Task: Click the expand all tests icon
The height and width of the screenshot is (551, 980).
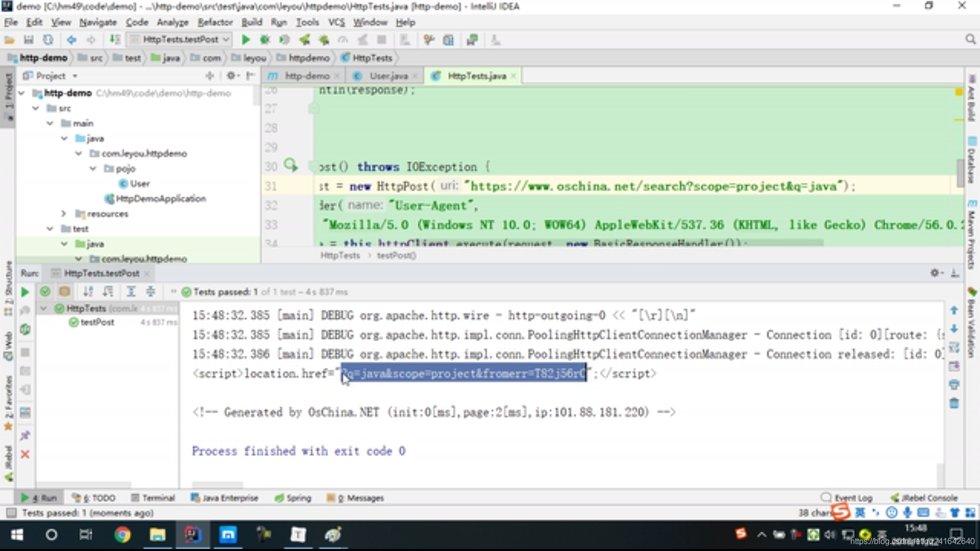Action: (x=131, y=291)
